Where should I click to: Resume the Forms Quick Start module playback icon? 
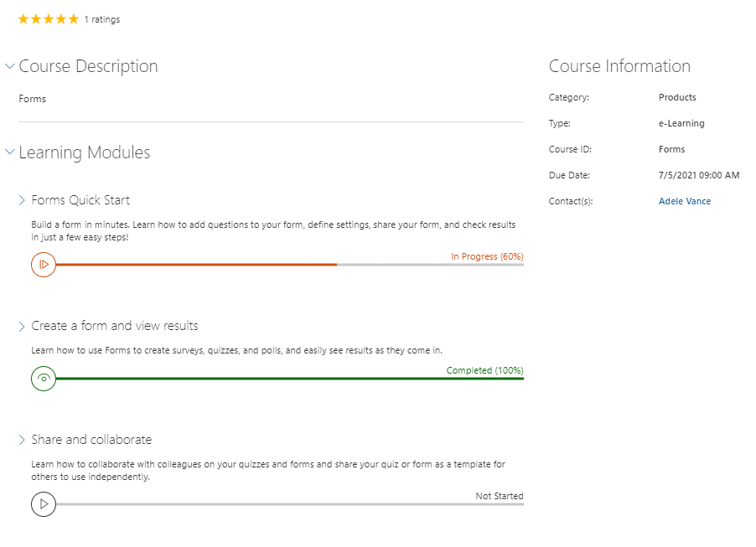(43, 264)
